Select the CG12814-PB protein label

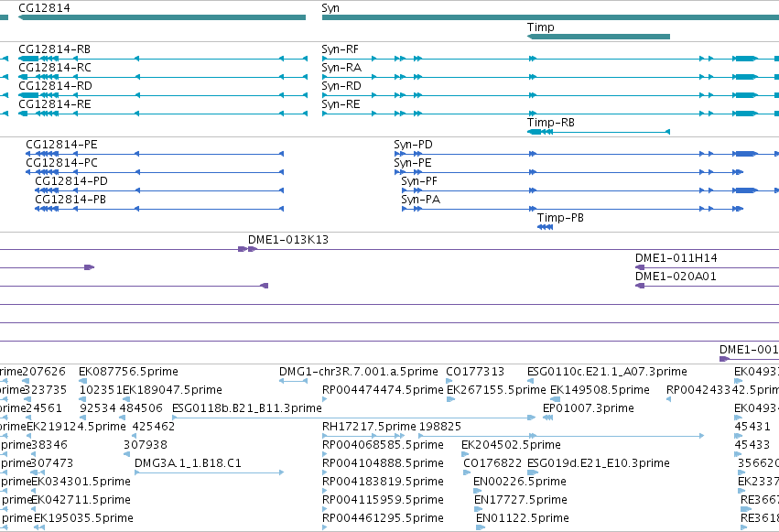(x=70, y=200)
